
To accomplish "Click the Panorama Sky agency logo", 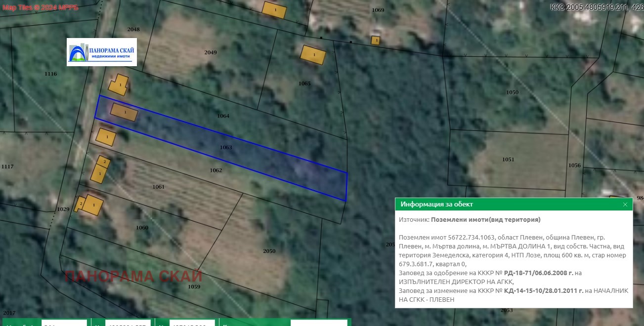I will tap(102, 52).
